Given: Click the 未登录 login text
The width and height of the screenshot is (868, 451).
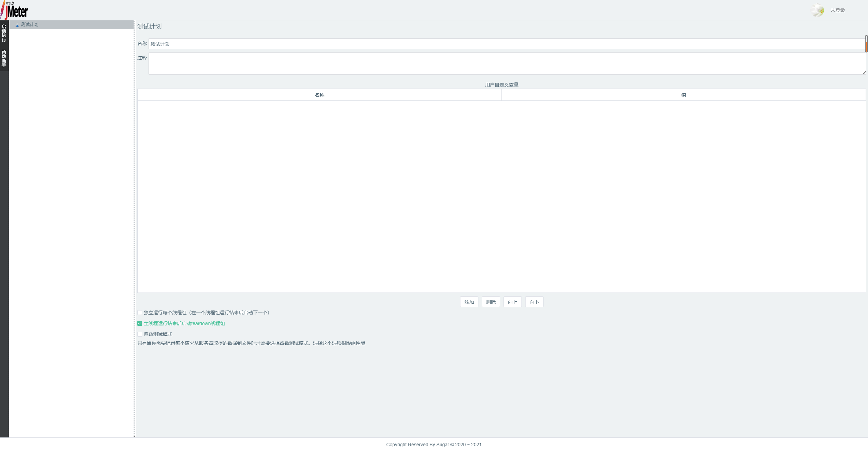Looking at the screenshot, I should tap(838, 10).
